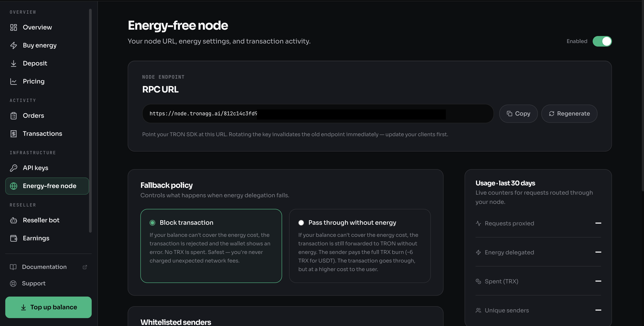Navigate to Pricing
The width and height of the screenshot is (644, 326).
tap(47, 81)
